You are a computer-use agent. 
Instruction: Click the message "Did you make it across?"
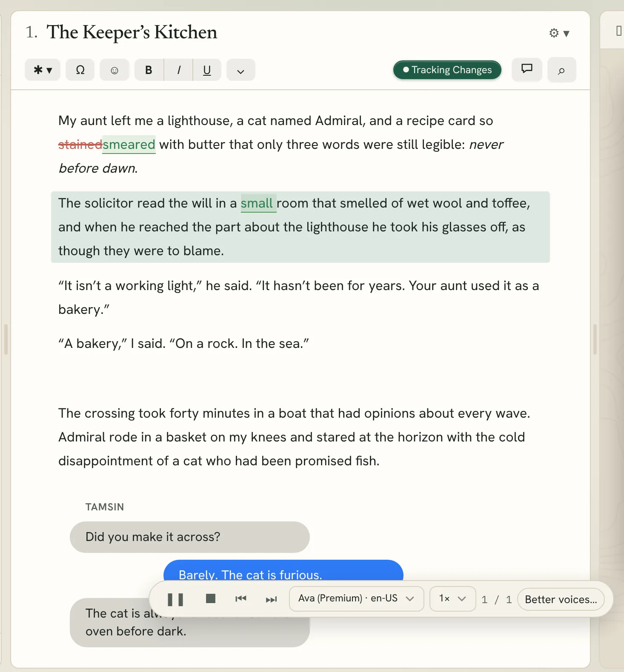click(x=189, y=537)
